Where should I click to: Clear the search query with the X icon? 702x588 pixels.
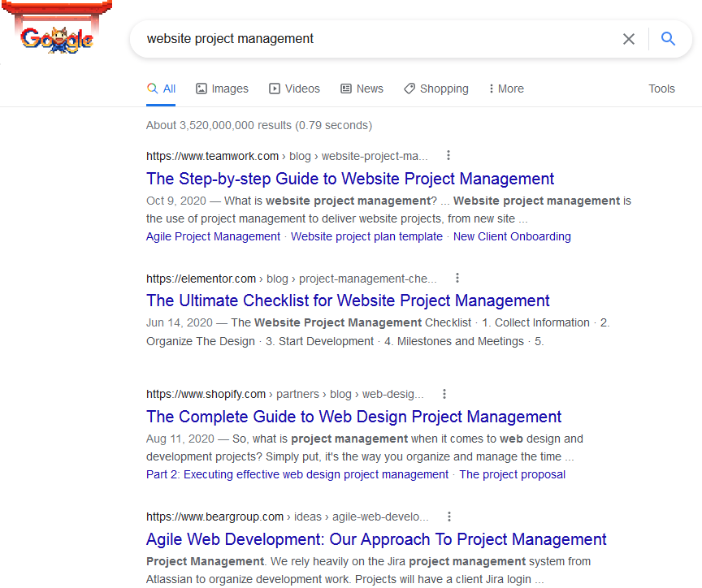[629, 38]
